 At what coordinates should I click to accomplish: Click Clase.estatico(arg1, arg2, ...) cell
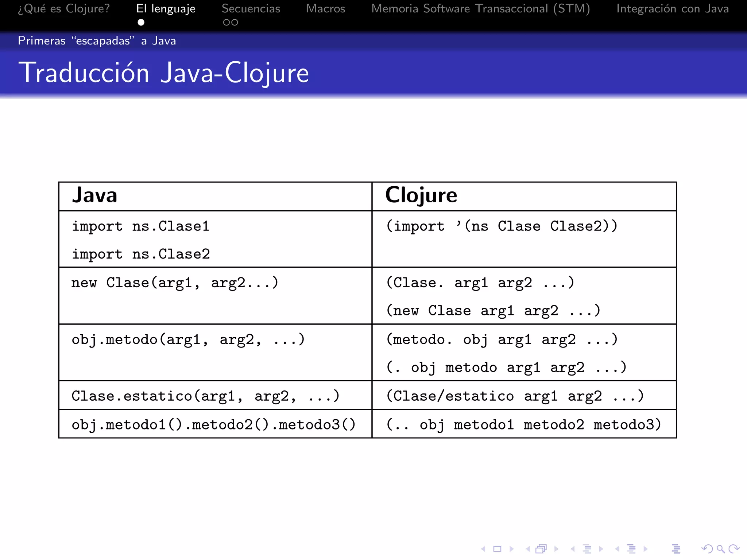(x=215, y=396)
